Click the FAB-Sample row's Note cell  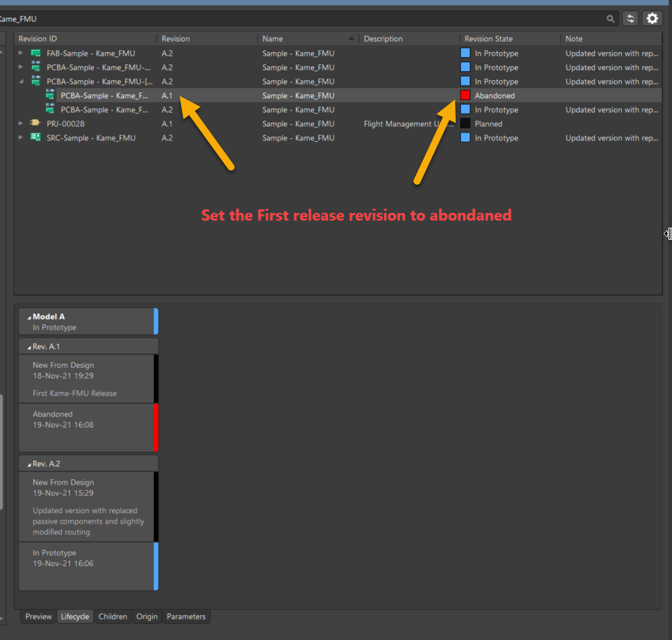pyautogui.click(x=611, y=53)
